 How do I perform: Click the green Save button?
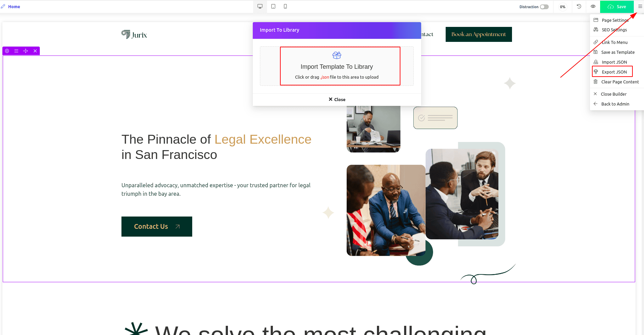[616, 6]
